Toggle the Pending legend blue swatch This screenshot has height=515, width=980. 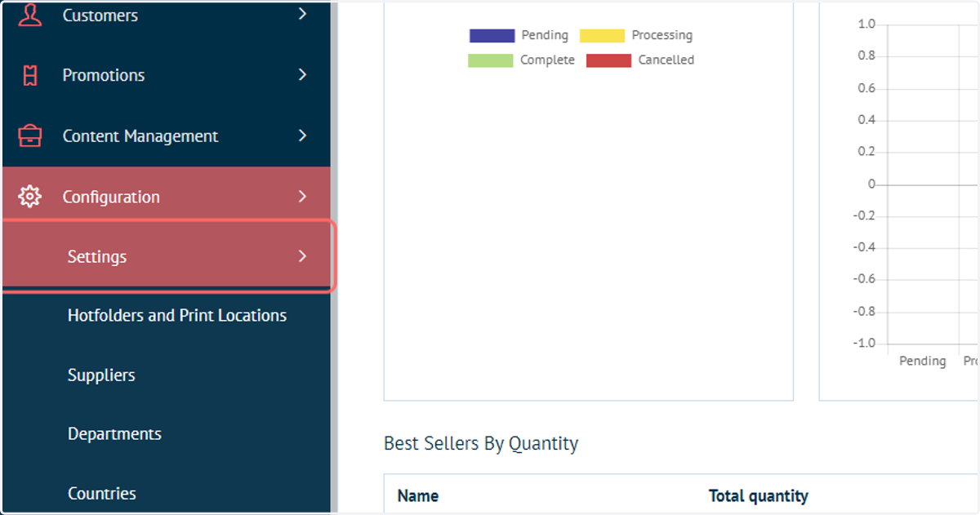point(492,36)
